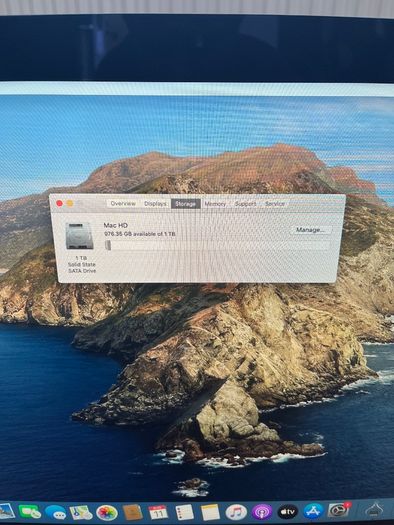The height and width of the screenshot is (525, 394).
Task: Click the 'Mac HD' volume name
Action: (116, 225)
